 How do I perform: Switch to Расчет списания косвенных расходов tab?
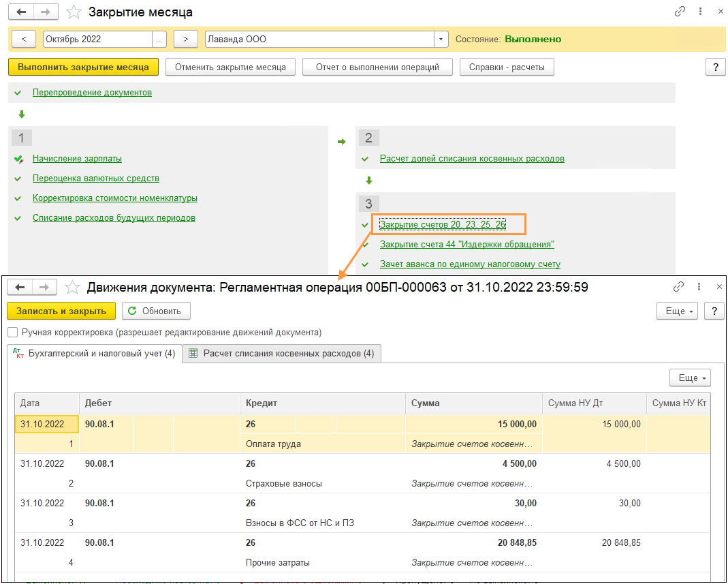tap(282, 354)
